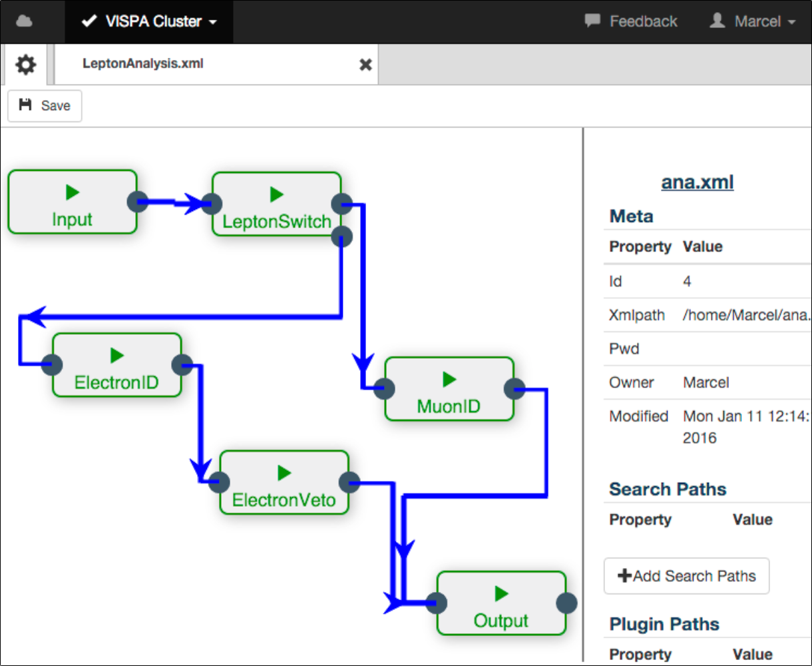Click the Output node play icon
The height and width of the screenshot is (666, 812).
(x=501, y=593)
